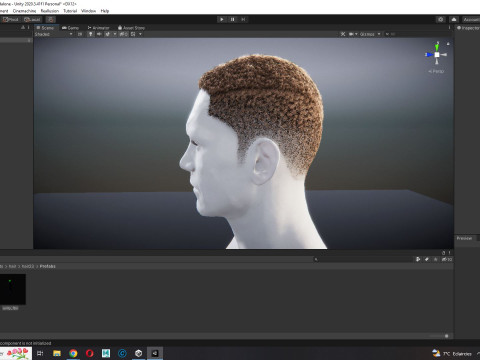Toggle scene effects icon
Screen dimensions: 480x360
107,34
